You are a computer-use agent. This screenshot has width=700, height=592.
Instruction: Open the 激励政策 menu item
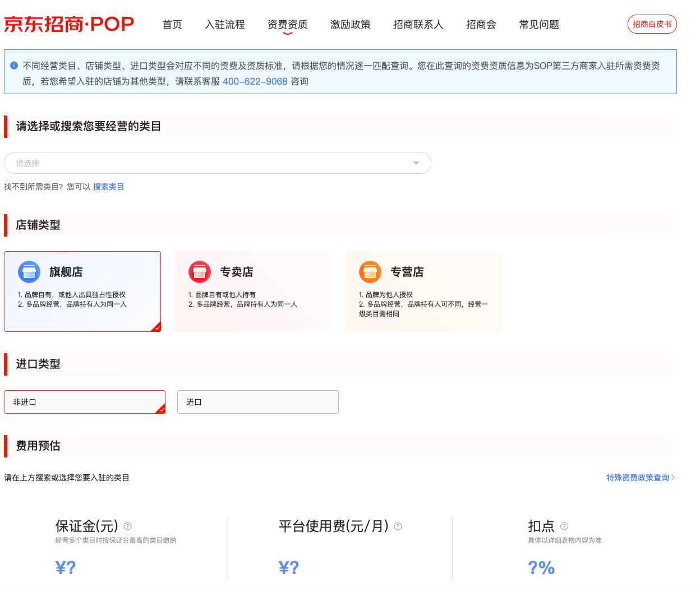point(351,25)
